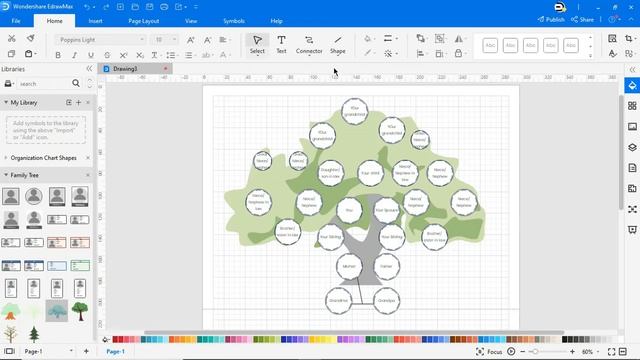
Task: Click the Format Painter icon
Action: [x=31, y=38]
